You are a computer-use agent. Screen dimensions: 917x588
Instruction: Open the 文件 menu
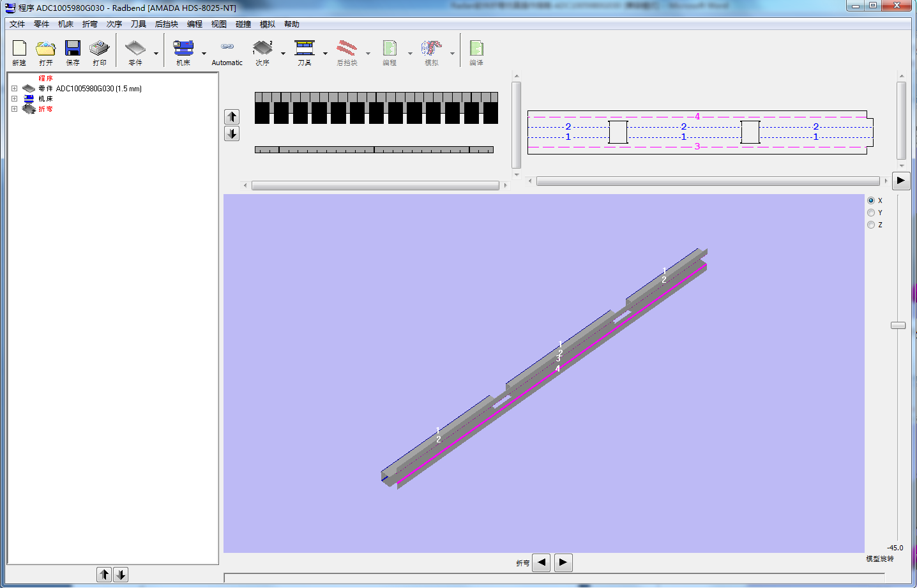[17, 24]
